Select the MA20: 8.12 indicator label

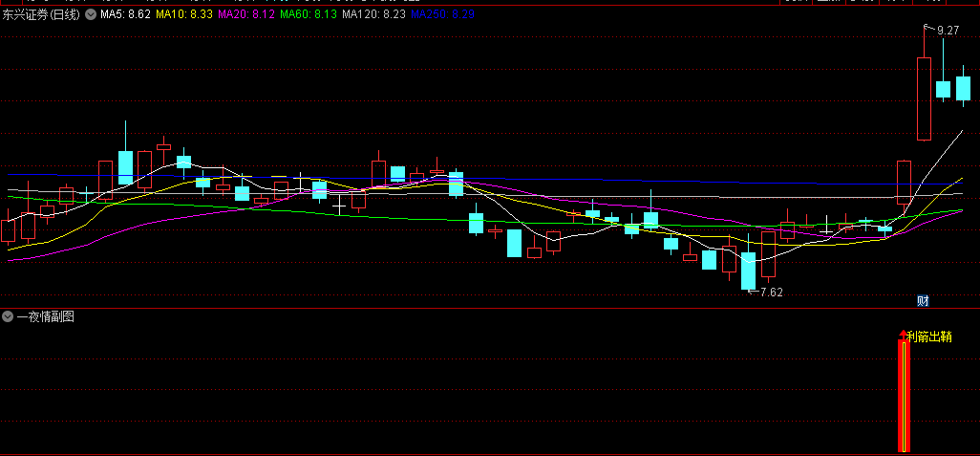(x=246, y=15)
